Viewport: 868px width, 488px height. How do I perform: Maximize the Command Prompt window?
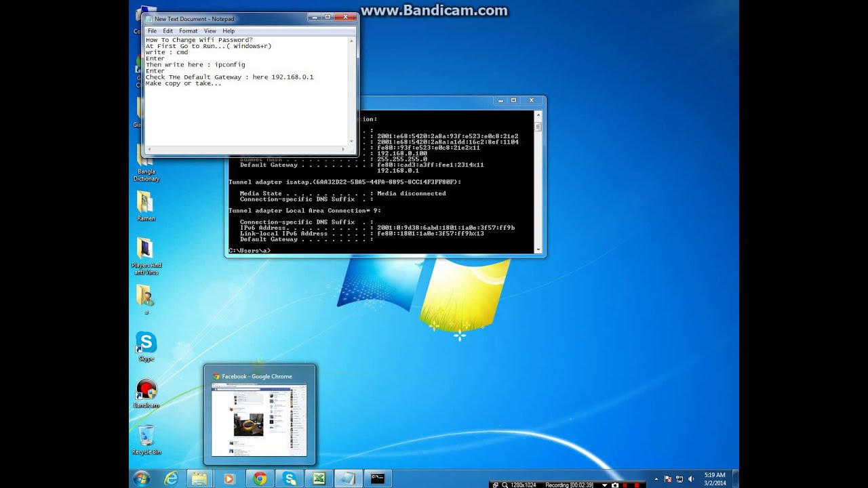pos(513,100)
